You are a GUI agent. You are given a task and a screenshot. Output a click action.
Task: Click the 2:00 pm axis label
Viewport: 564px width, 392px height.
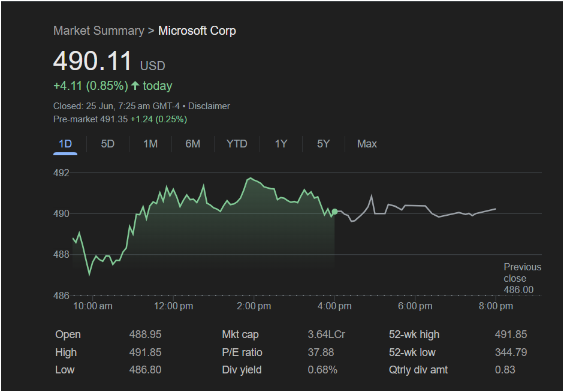[x=254, y=306]
